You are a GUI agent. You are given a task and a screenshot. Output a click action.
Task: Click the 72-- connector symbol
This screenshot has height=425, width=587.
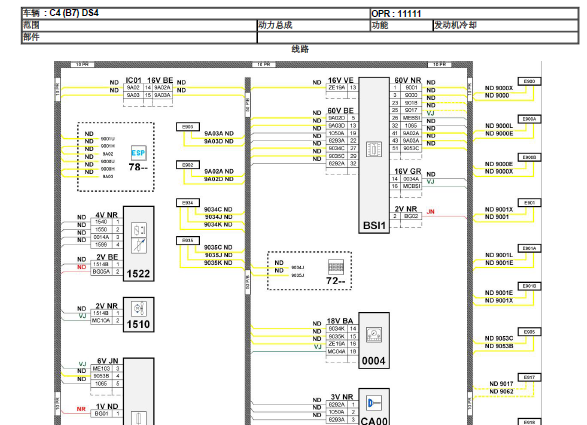tap(336, 267)
